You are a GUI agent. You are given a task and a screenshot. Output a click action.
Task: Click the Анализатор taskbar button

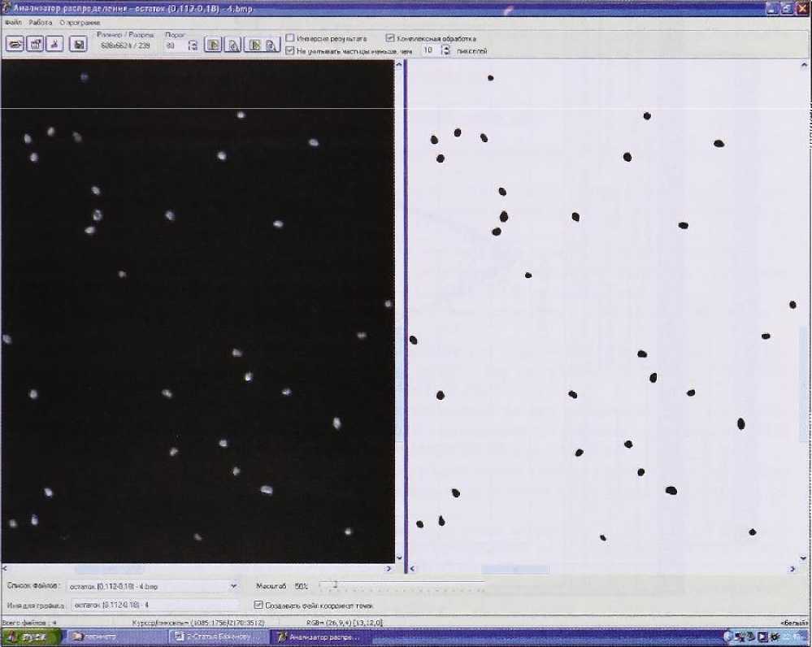coord(322,637)
